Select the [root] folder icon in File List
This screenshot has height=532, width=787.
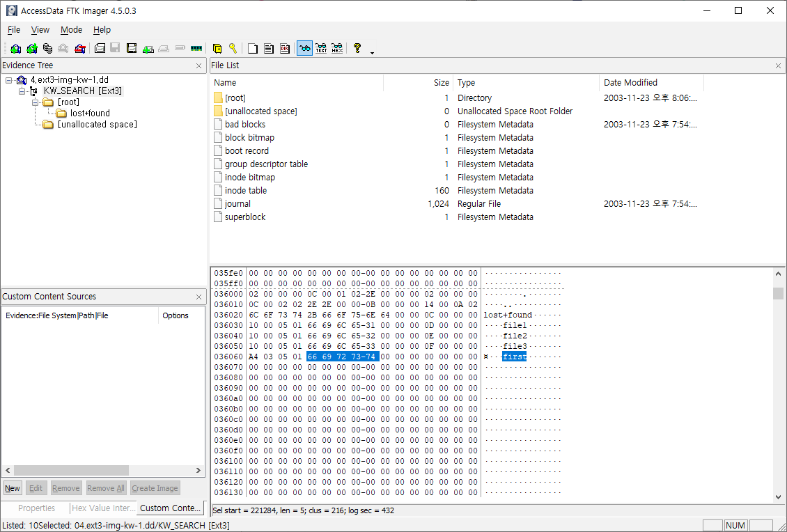[218, 98]
